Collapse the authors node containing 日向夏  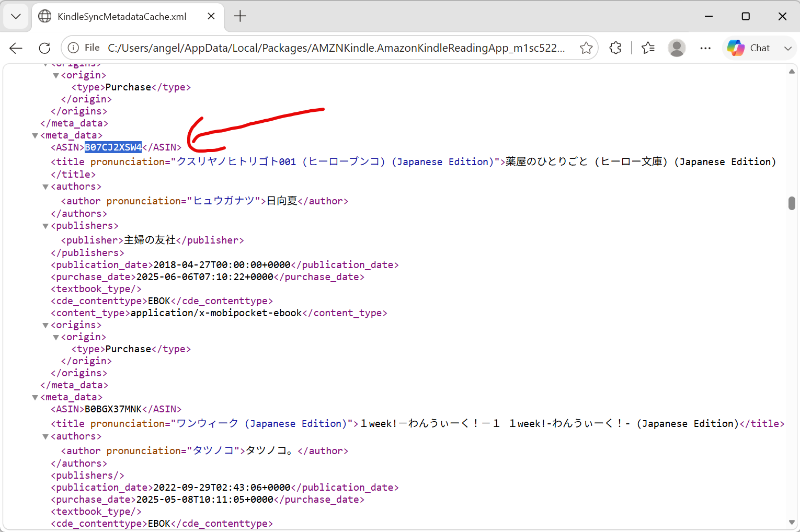pyautogui.click(x=45, y=187)
